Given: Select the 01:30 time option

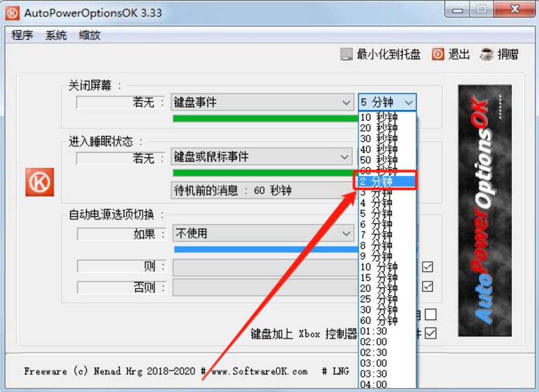Looking at the screenshot, I should (x=387, y=331).
